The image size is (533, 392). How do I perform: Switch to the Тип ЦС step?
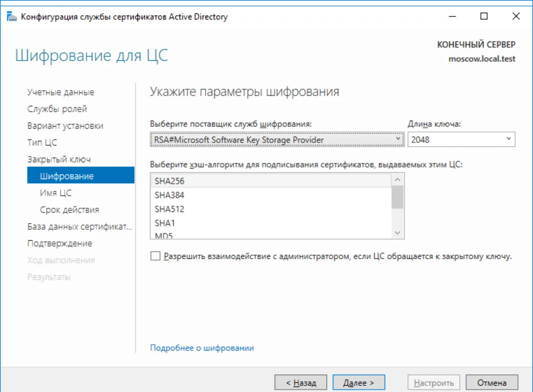coord(42,142)
